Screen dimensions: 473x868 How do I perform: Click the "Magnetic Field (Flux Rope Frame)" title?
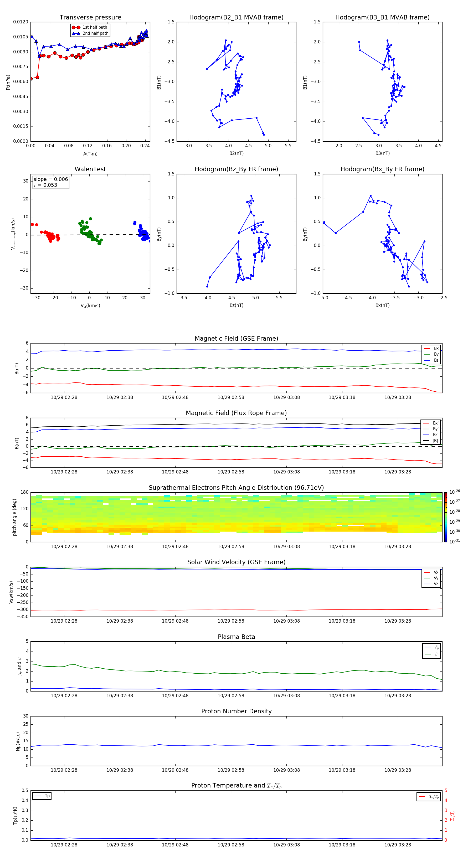[x=236, y=413]
